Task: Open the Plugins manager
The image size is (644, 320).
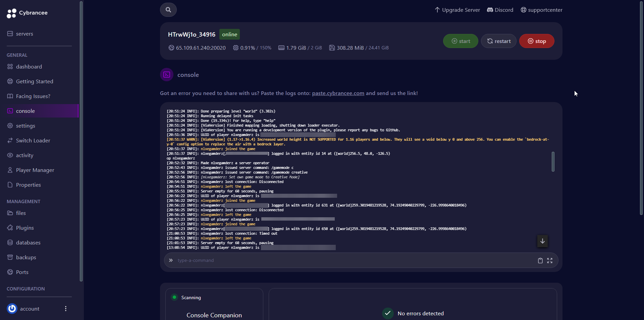Action: click(x=24, y=228)
